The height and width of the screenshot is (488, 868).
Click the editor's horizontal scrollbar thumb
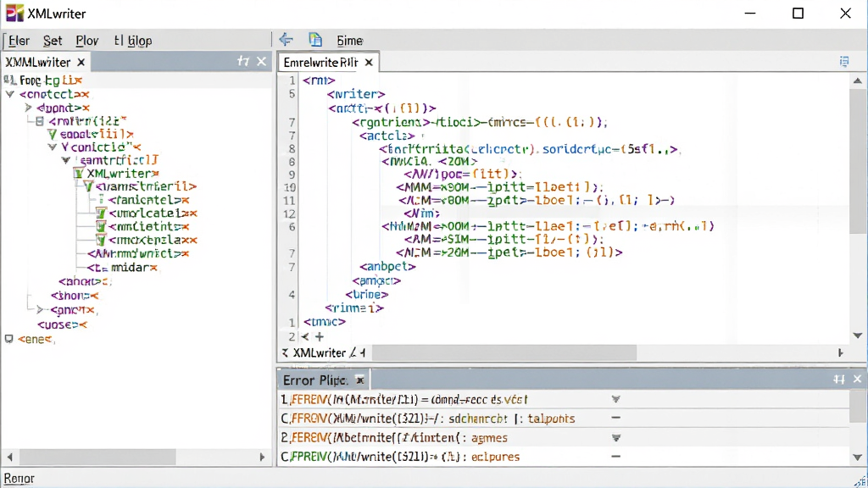tap(504, 352)
